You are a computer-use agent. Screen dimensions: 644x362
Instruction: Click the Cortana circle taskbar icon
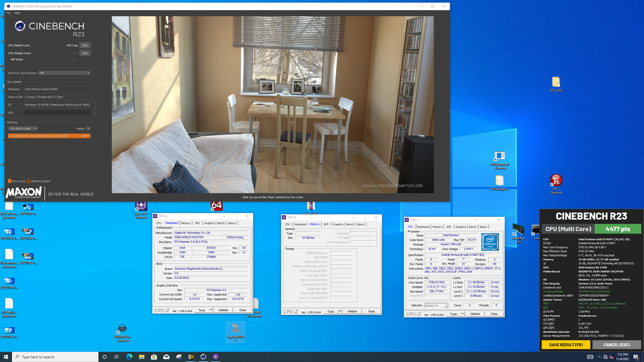tap(104, 357)
